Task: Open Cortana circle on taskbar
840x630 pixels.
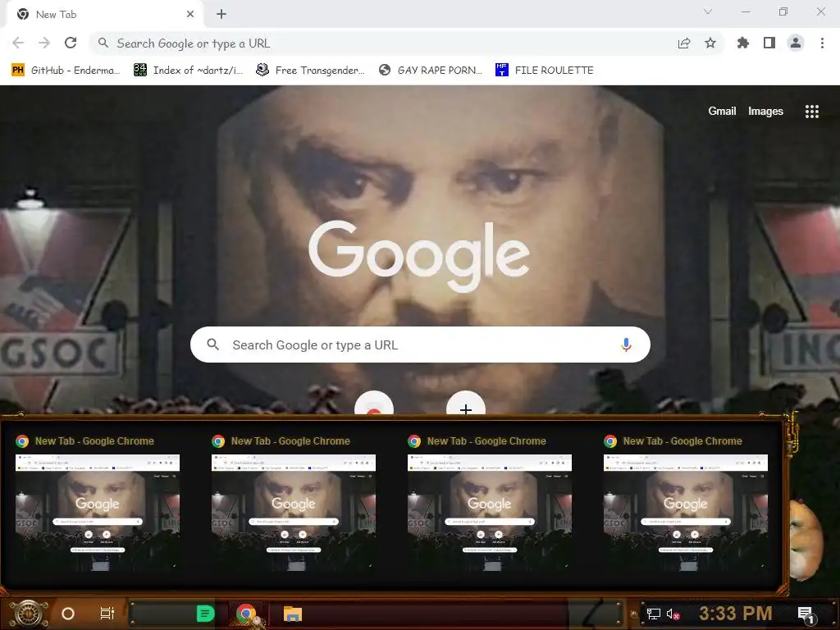Action: point(68,614)
